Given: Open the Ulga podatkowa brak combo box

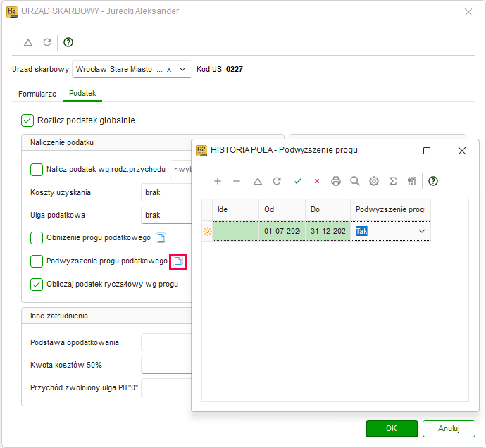Looking at the screenshot, I should 166,215.
